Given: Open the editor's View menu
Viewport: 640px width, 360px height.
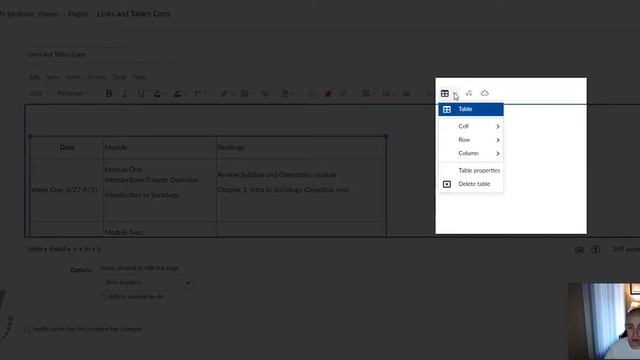Looking at the screenshot, I should click(x=53, y=77).
